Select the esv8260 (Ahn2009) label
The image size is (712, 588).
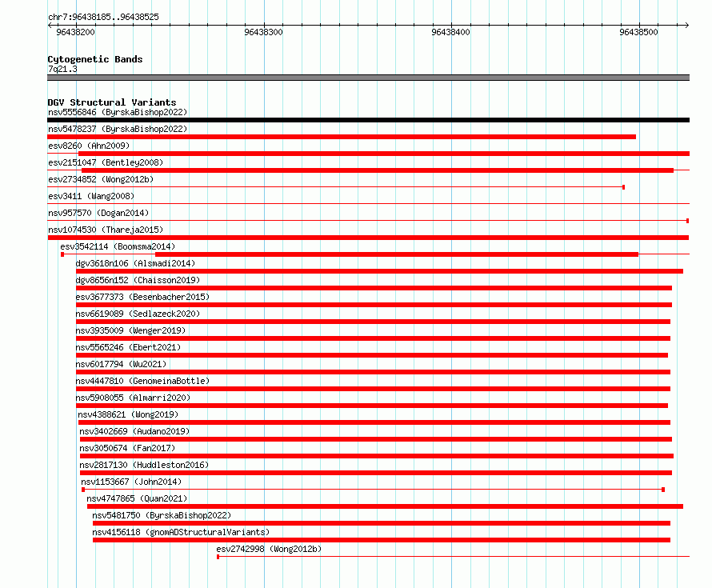pos(89,146)
